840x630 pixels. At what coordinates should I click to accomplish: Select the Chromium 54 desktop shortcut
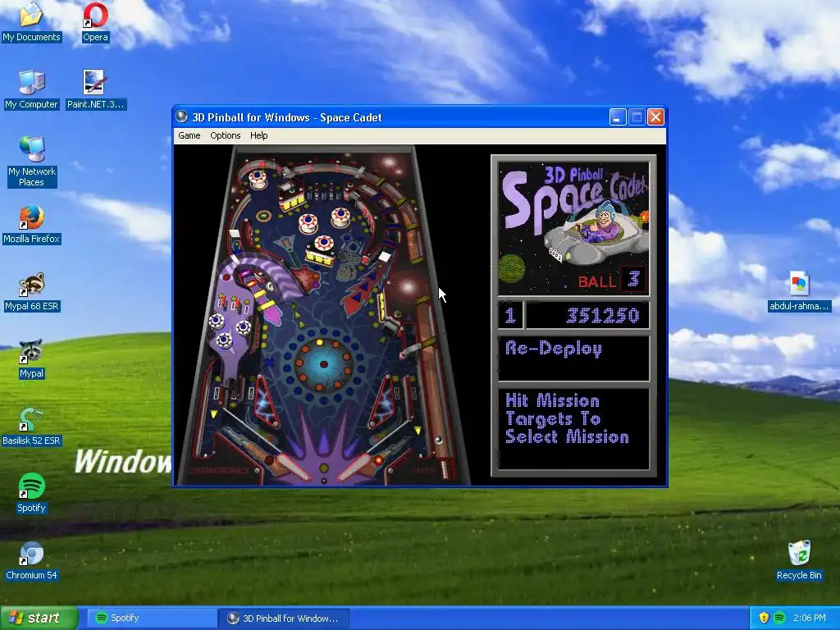(x=32, y=560)
